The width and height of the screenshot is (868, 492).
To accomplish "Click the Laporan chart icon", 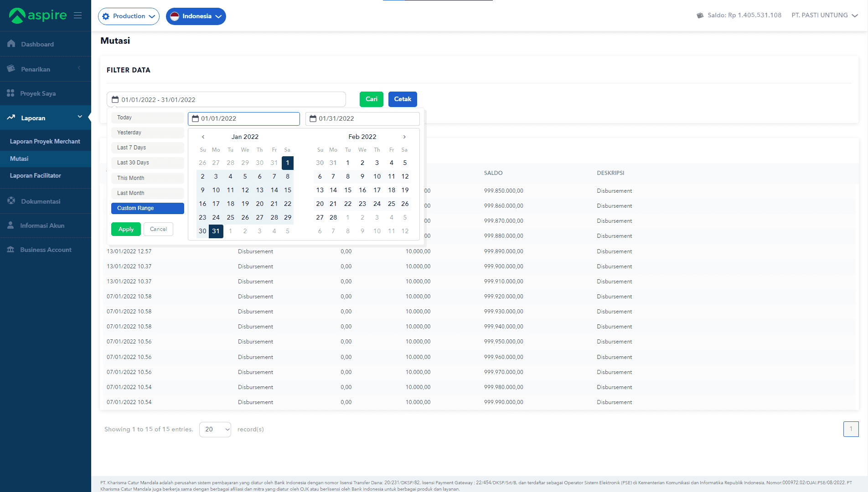I will point(11,118).
